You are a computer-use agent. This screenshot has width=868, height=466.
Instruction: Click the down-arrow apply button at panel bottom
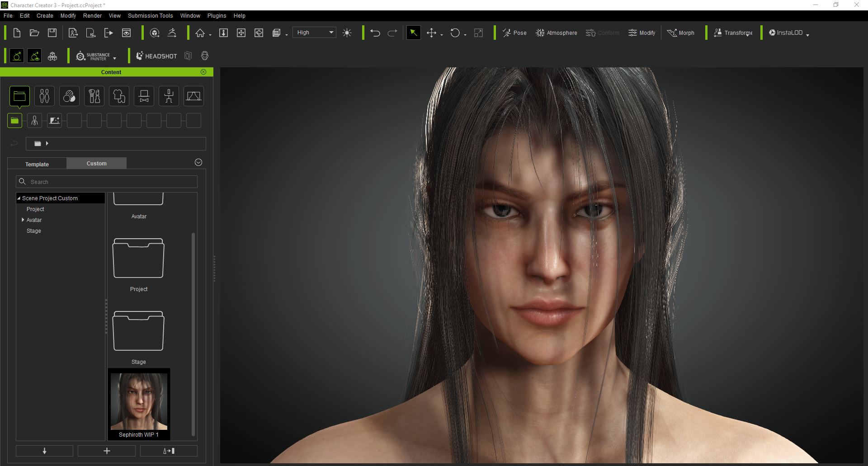tap(44, 451)
